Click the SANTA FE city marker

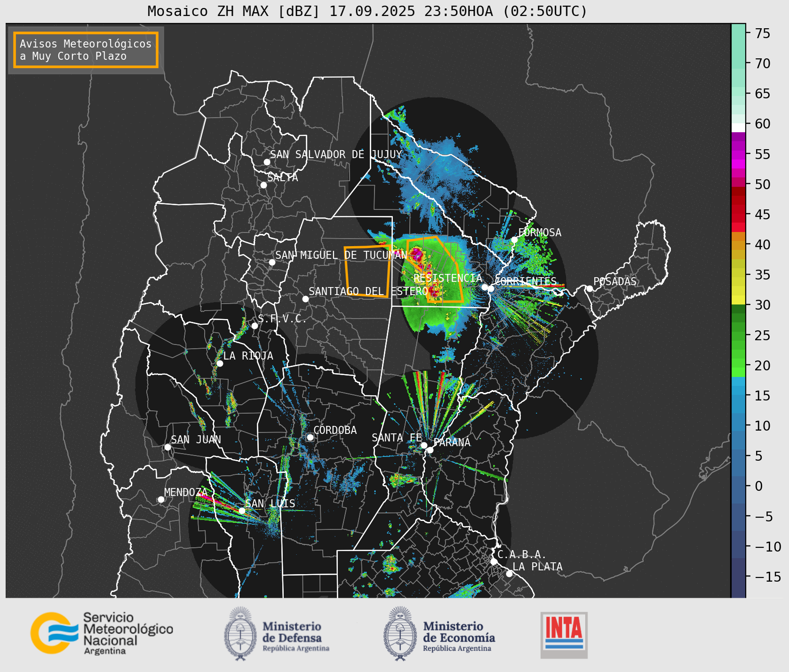coord(424,445)
